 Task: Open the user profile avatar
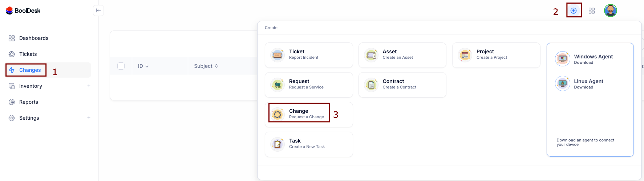pyautogui.click(x=610, y=11)
